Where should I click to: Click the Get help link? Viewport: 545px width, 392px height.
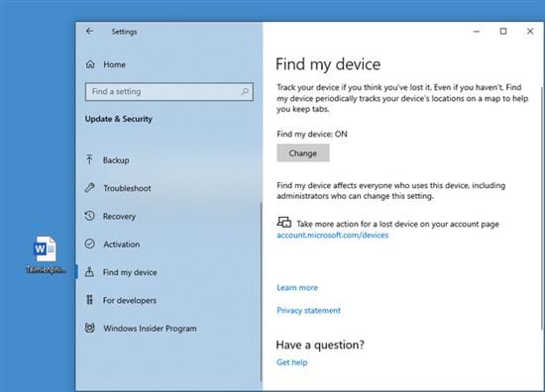click(x=292, y=362)
